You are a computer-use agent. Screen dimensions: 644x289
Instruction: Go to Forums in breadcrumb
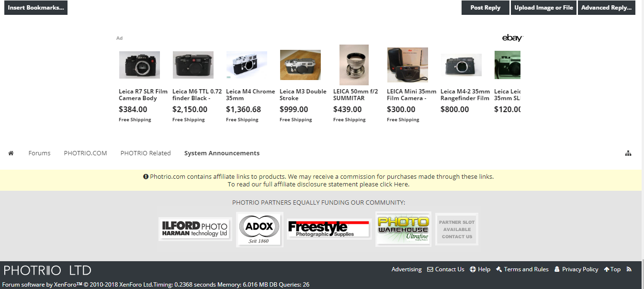pyautogui.click(x=39, y=153)
